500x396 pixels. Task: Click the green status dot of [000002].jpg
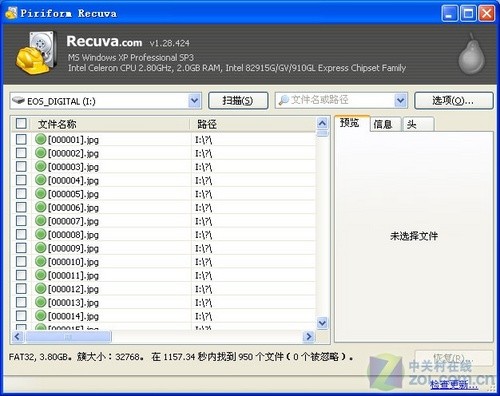(40, 153)
